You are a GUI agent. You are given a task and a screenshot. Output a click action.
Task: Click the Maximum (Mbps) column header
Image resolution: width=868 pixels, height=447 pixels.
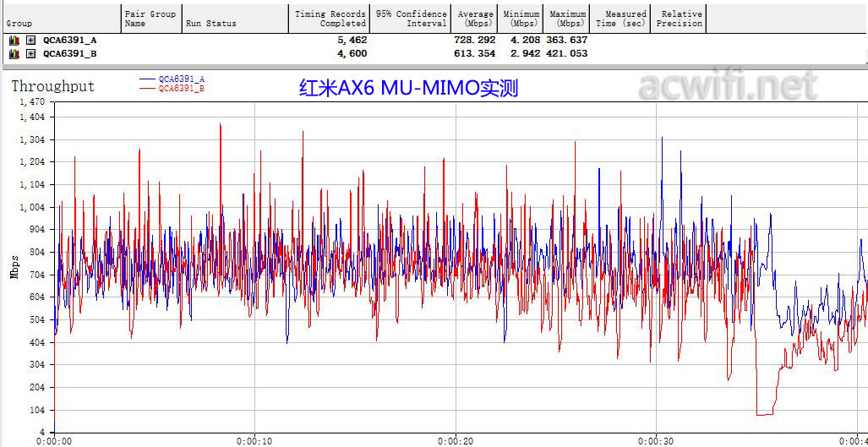coord(566,19)
